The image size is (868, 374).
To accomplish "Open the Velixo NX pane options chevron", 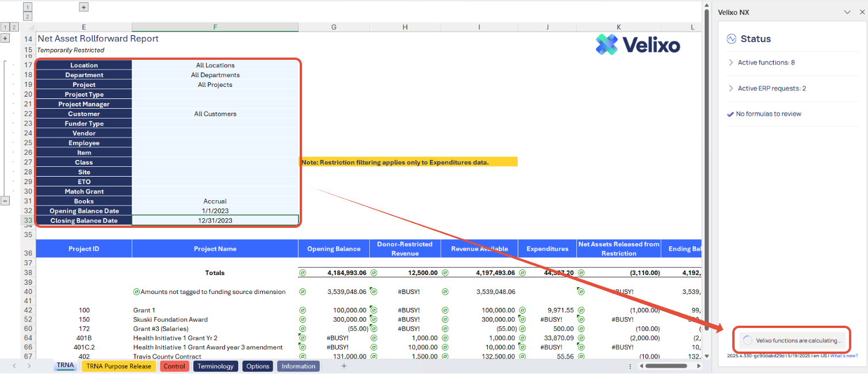I will click(x=847, y=12).
